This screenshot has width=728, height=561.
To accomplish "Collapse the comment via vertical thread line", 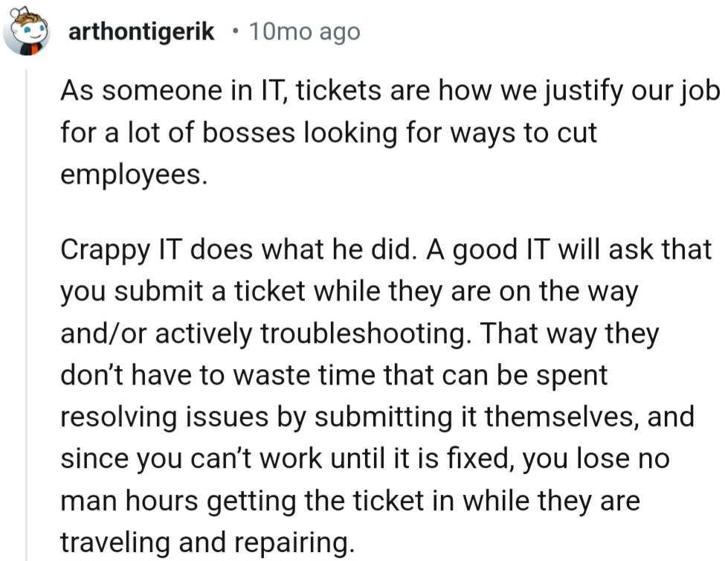I will pyautogui.click(x=27, y=315).
